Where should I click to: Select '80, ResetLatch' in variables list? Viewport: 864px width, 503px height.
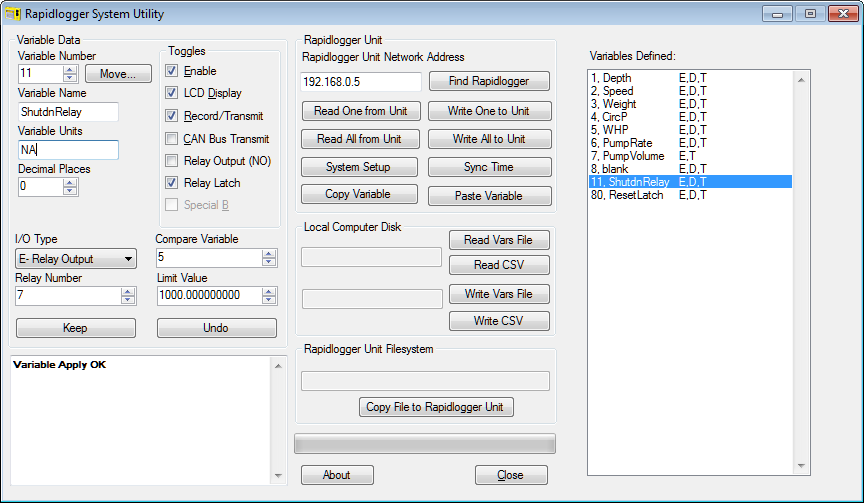click(x=690, y=195)
